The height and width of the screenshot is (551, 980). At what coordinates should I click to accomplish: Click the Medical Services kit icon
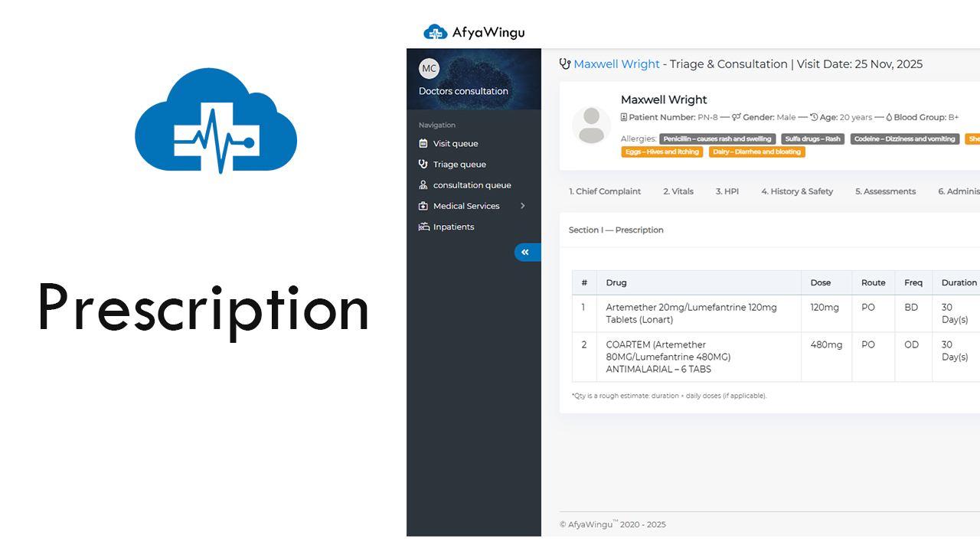pos(423,206)
